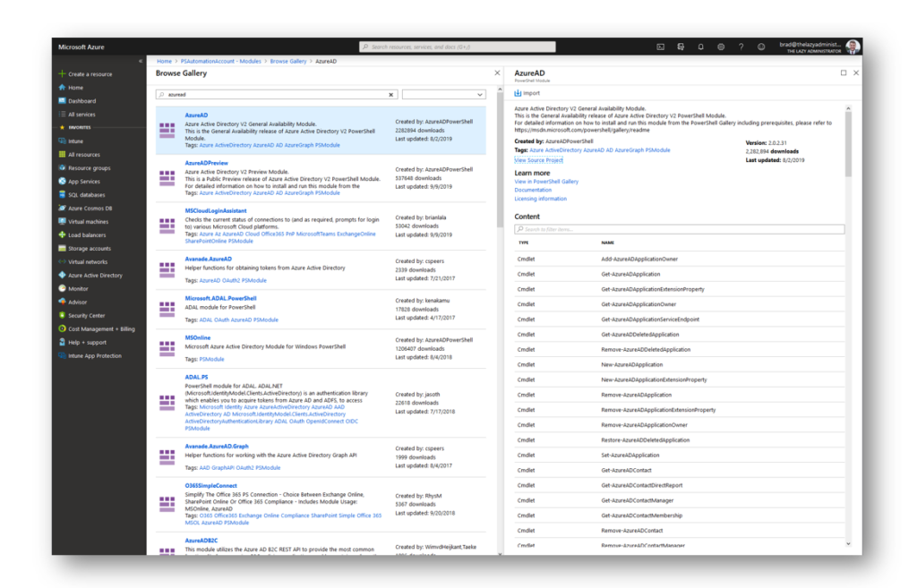
Task: Open the Avanade.AzureAD module
Action: (x=208, y=259)
